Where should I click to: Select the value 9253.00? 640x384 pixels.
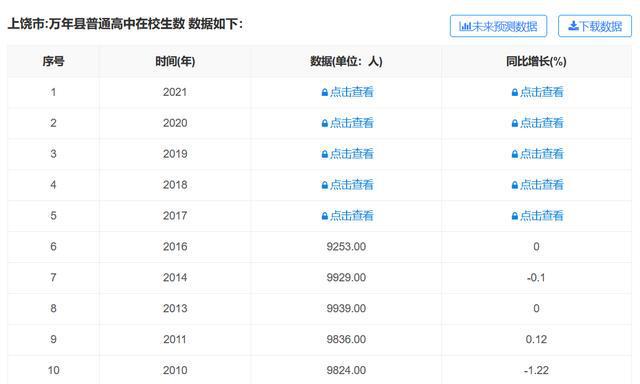point(346,246)
